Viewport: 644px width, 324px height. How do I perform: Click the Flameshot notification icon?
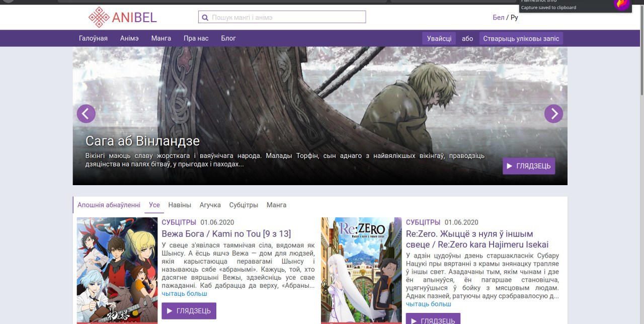[622, 5]
